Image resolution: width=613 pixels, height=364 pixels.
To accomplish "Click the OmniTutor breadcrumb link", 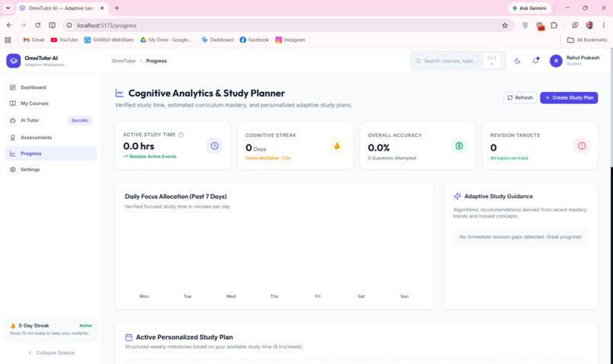I will point(123,61).
